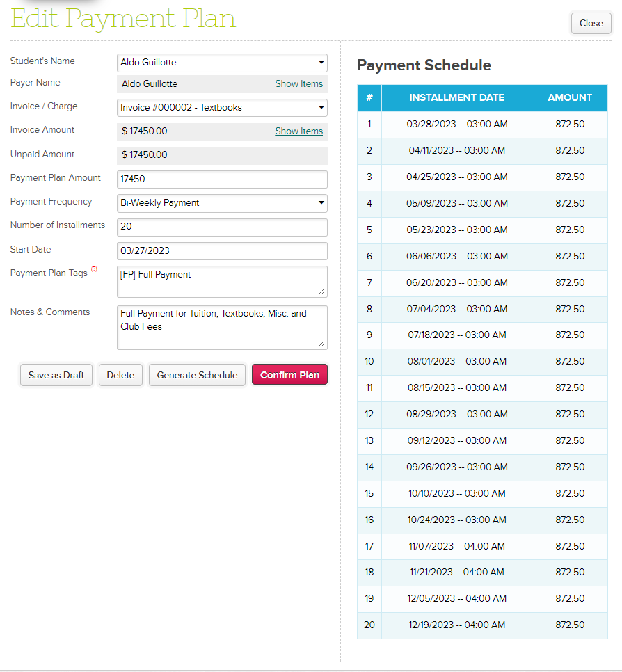Click the Payment Plan Tags text box
The height and width of the screenshot is (672, 622).
pyautogui.click(x=222, y=281)
